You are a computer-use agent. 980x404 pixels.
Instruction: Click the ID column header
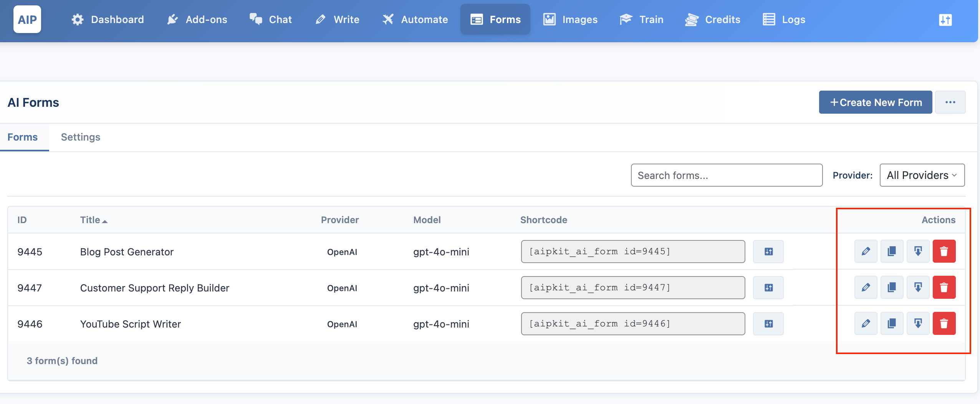click(22, 220)
